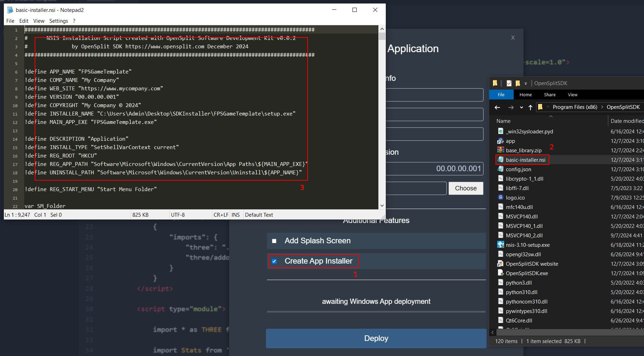
Task: Open the View tab in Explorer ribbon
Action: 573,95
